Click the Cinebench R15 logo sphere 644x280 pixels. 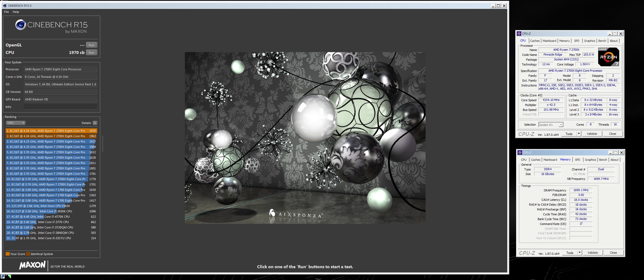click(x=20, y=25)
